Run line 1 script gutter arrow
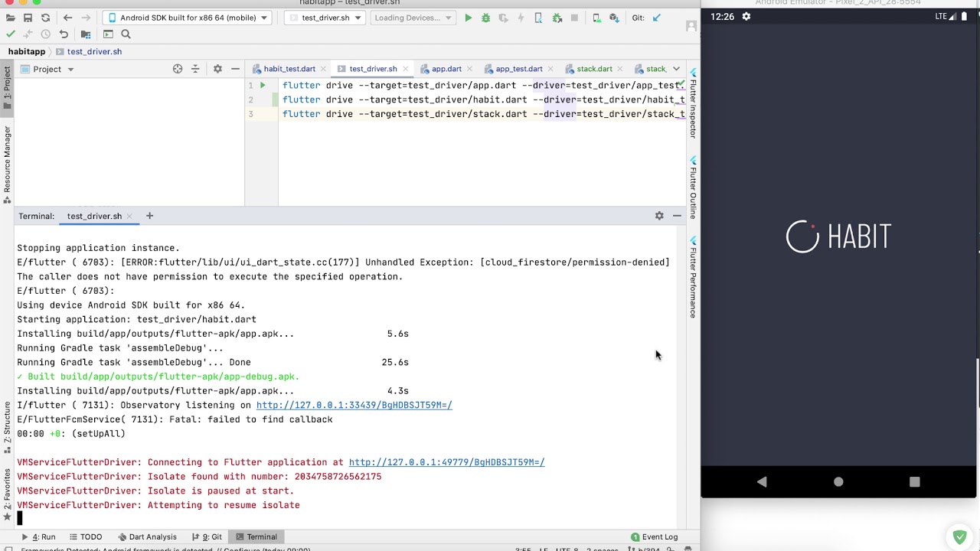This screenshot has height=551, width=980. tap(263, 85)
